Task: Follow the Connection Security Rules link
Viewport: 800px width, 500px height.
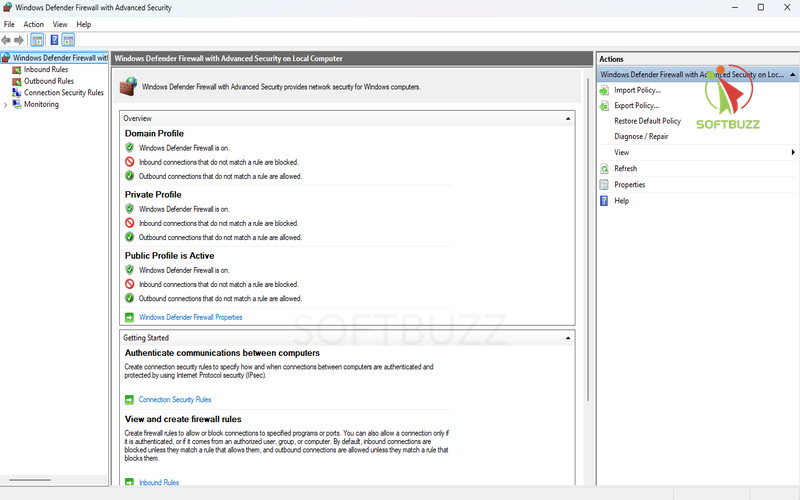Action: pyautogui.click(x=175, y=399)
